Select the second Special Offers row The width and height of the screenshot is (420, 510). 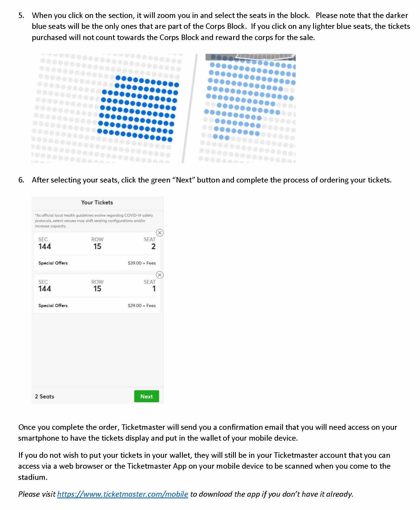click(x=97, y=305)
